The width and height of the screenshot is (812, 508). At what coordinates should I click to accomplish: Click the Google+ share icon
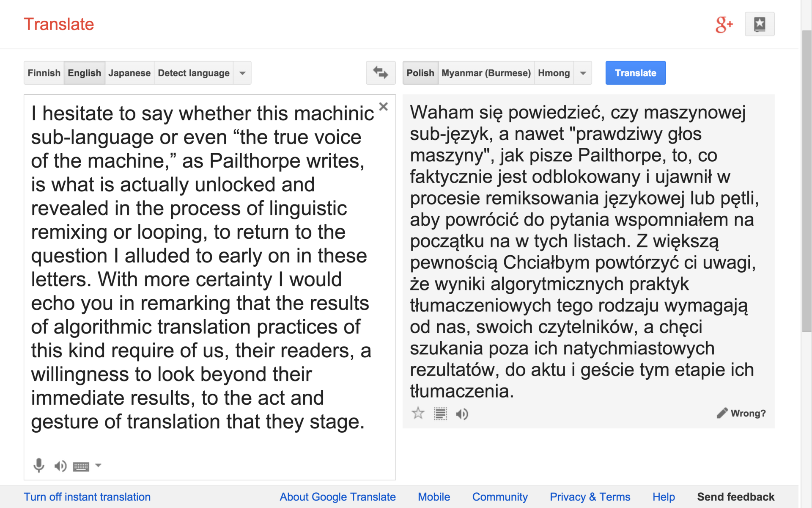(x=724, y=25)
